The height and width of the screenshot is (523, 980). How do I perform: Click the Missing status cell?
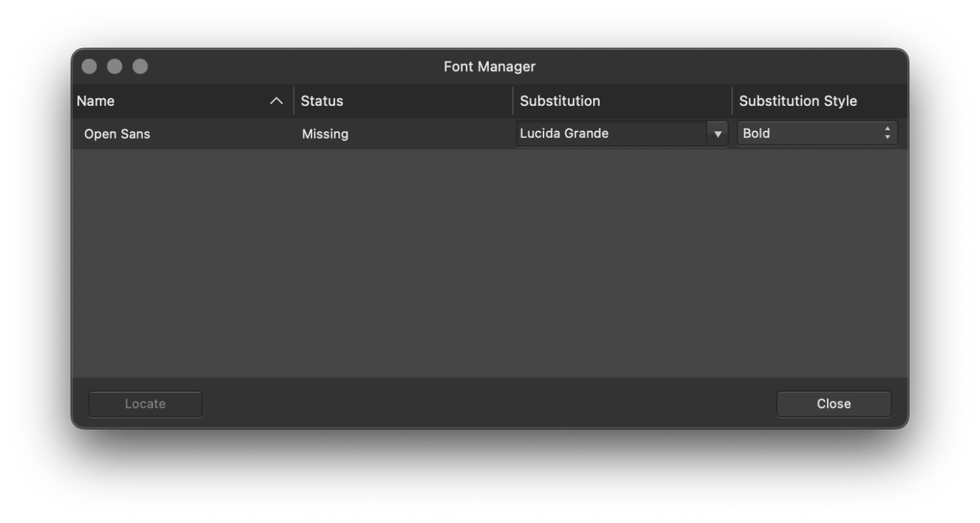(325, 134)
